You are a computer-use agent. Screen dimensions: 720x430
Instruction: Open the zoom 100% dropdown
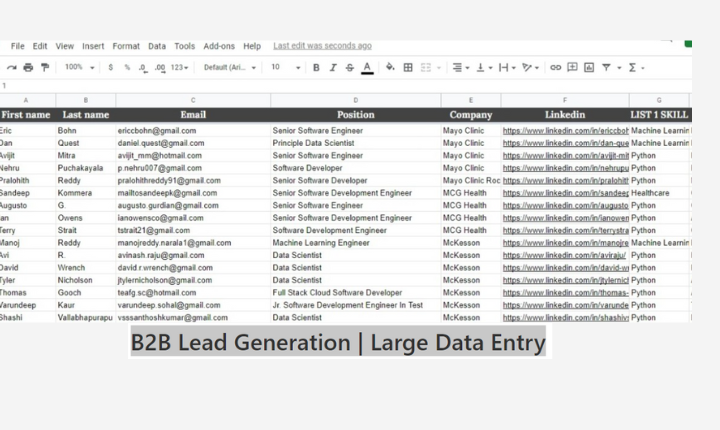pos(78,67)
